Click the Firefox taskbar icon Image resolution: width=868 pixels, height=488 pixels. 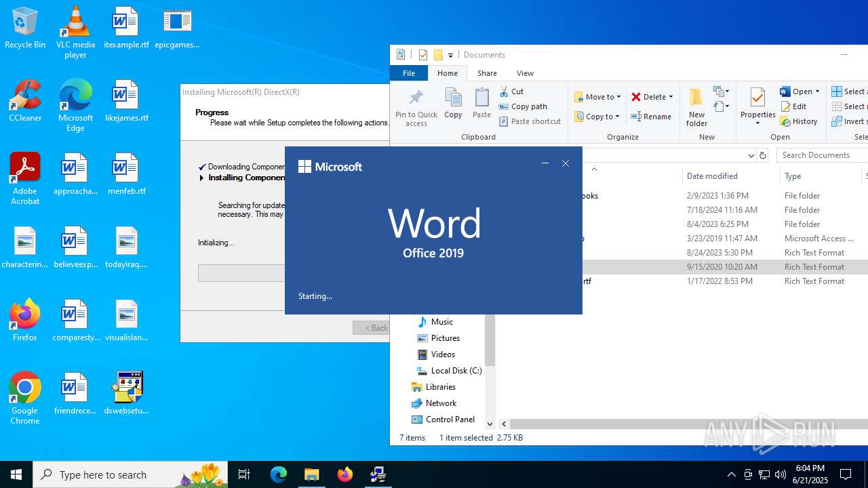[x=345, y=474]
